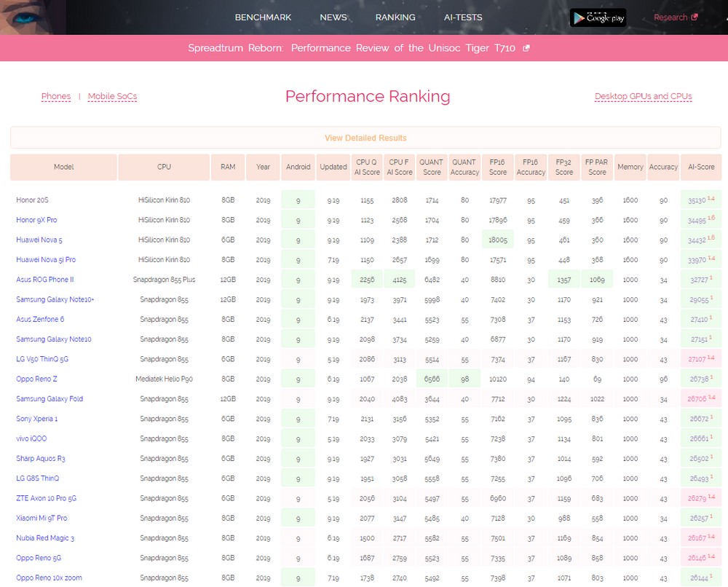Open Desktop GPUs and CPUs ranking

[x=643, y=96]
